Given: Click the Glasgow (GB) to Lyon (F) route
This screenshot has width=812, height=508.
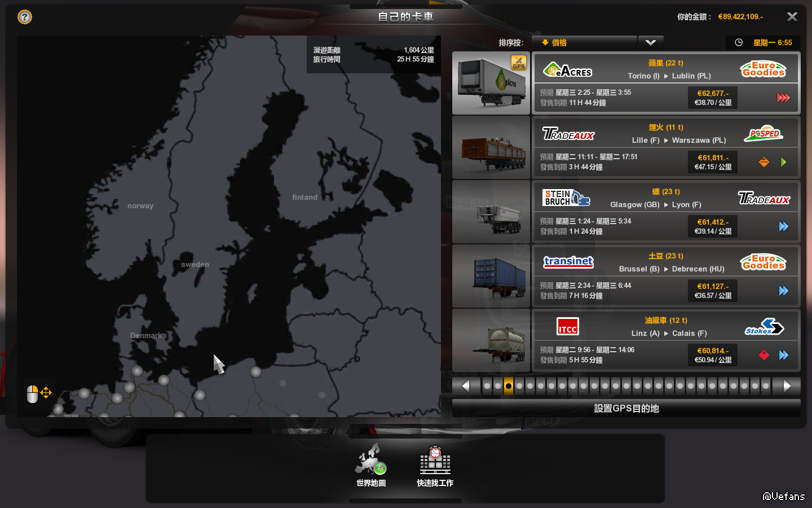Looking at the screenshot, I should [656, 205].
